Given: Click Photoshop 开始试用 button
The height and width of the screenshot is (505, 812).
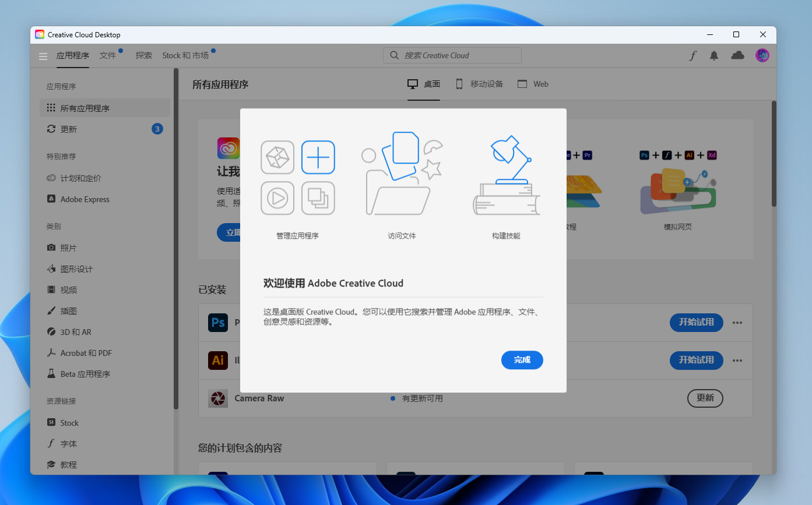Looking at the screenshot, I should click(x=697, y=322).
